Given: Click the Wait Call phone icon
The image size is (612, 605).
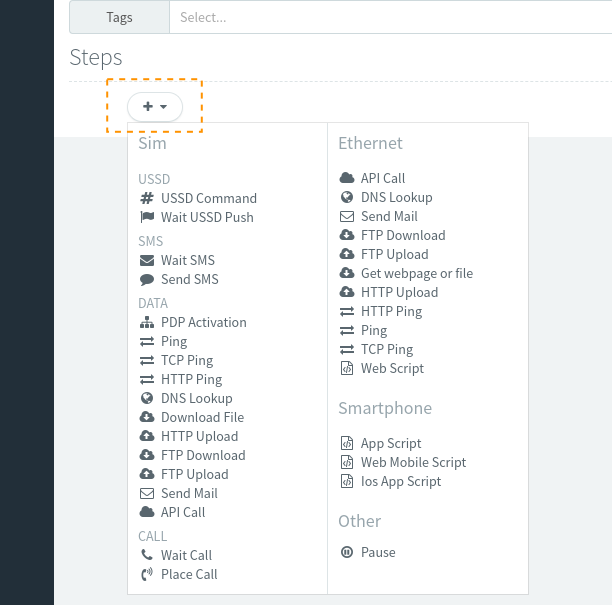Looking at the screenshot, I should (x=147, y=555).
